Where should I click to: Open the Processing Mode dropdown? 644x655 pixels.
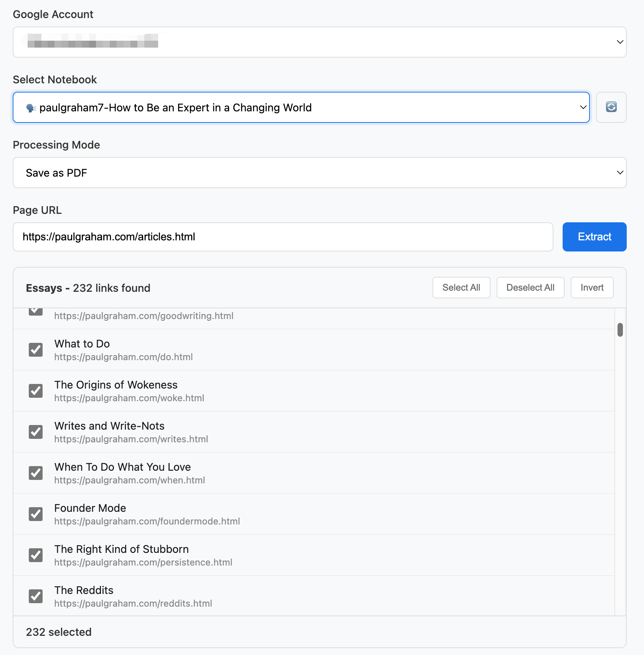click(319, 172)
